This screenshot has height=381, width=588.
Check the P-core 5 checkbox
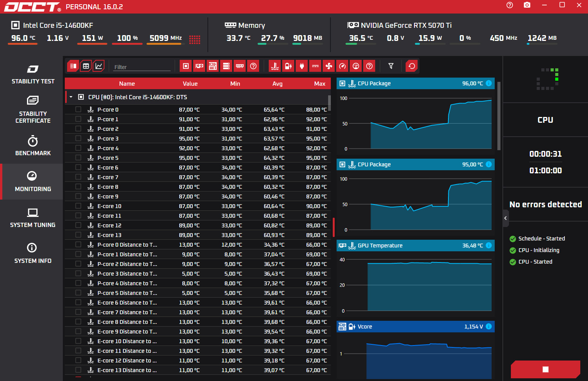pyautogui.click(x=78, y=157)
